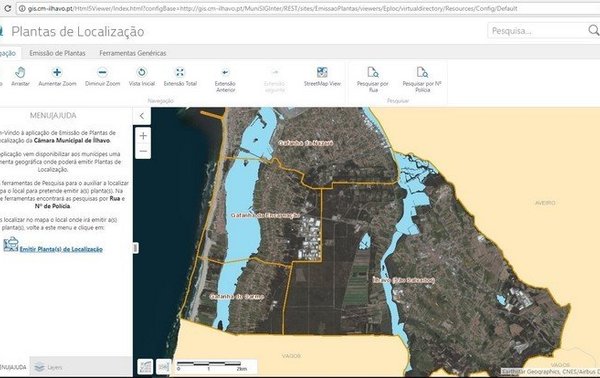The image size is (600, 378).
Task: Switch to Ferramentas Genéricas tab
Action: (133, 53)
